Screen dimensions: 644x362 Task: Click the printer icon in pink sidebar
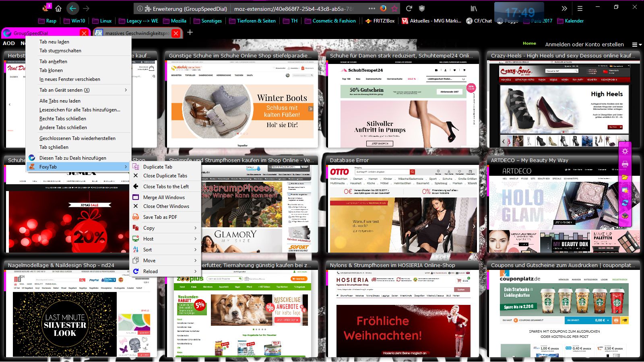point(625,164)
